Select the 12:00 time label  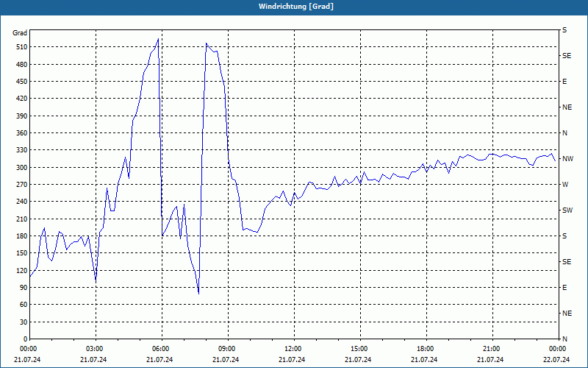click(292, 349)
